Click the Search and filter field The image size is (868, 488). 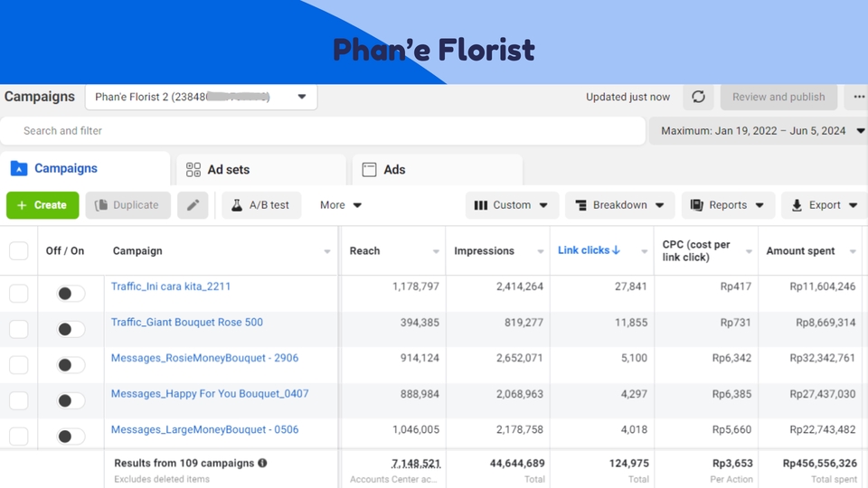click(323, 131)
